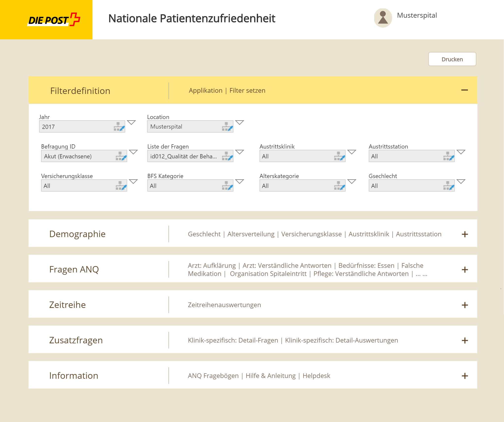Open hierarchy selector icon for Befragung ID
Screen dimensions: 504x422
pyautogui.click(x=121, y=156)
